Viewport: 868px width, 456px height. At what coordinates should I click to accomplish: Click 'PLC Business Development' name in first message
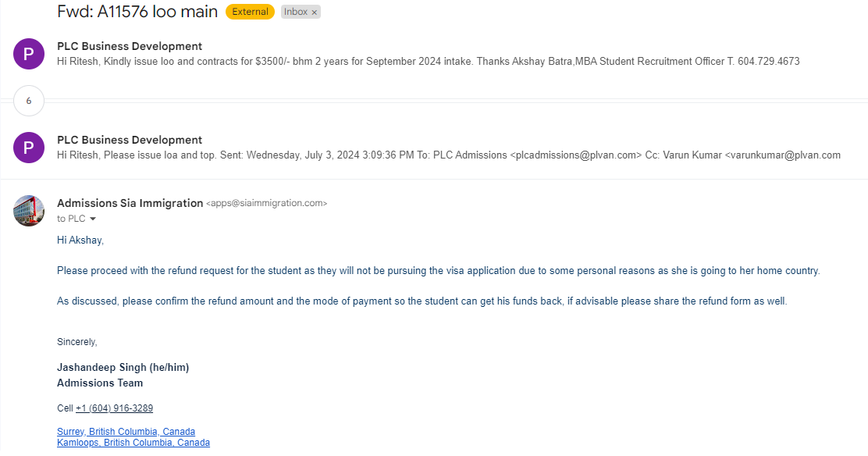(x=130, y=47)
